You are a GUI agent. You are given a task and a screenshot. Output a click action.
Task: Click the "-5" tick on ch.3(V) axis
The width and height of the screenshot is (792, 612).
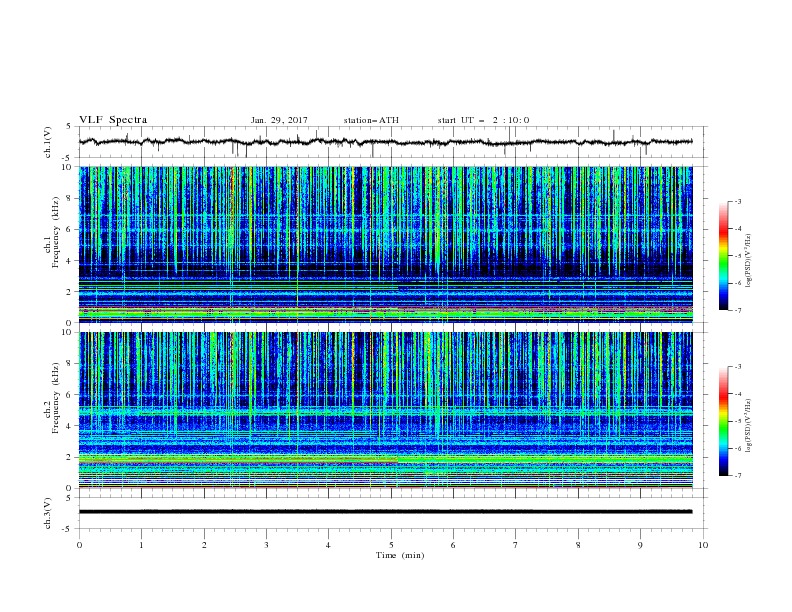(67, 529)
